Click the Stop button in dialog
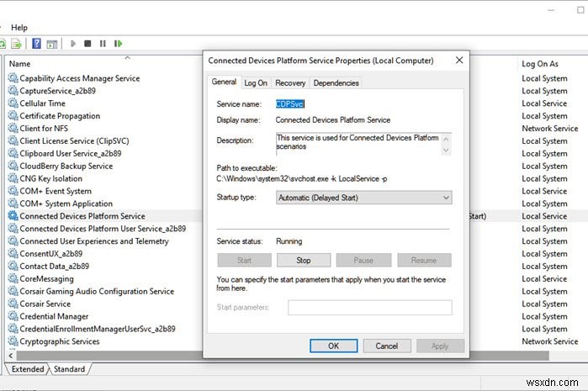The image size is (588, 391). (x=304, y=261)
